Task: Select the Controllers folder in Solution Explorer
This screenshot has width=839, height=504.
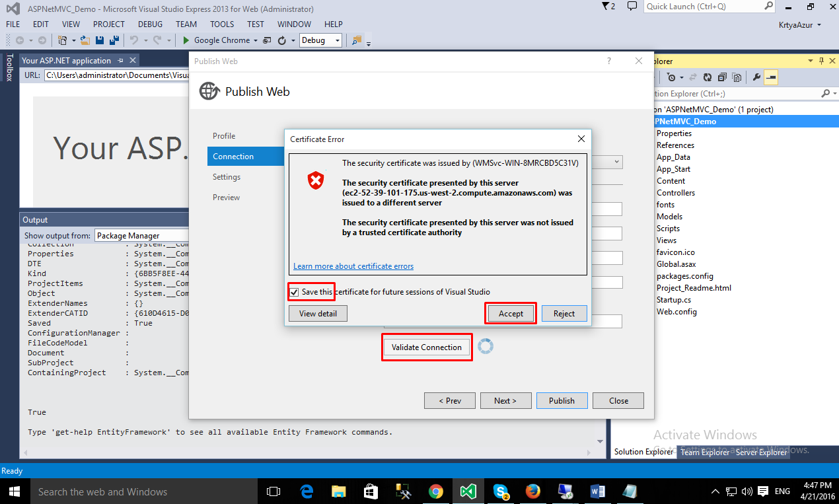Action: pyautogui.click(x=676, y=193)
